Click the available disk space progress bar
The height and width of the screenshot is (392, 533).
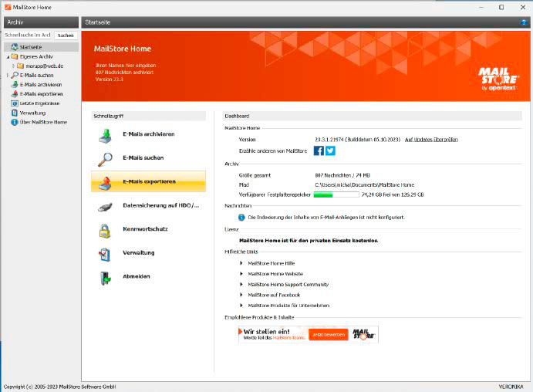(336, 194)
